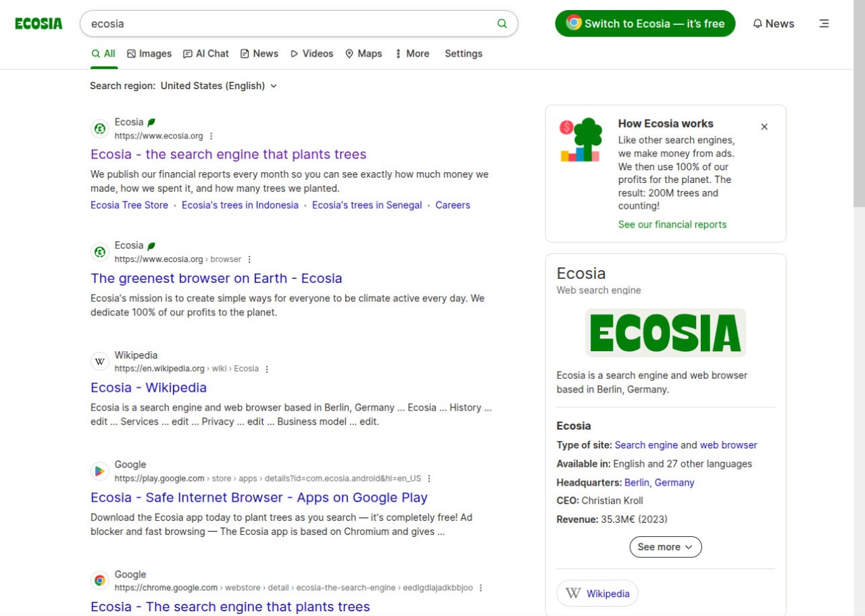Click the Wikipedia W favicon on the third result
The height and width of the screenshot is (616, 865).
click(99, 361)
